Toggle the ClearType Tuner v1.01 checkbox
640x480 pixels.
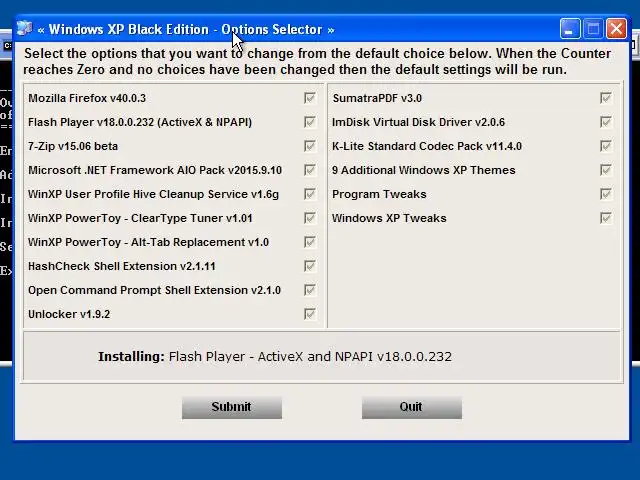click(310, 218)
